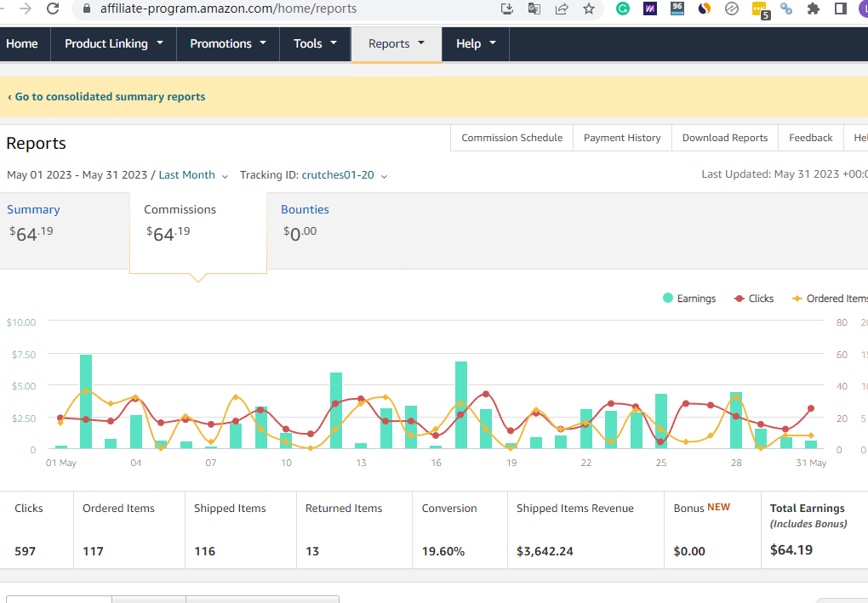Toggle Earnings series in chart legend
The height and width of the screenshot is (603, 868).
tap(689, 299)
